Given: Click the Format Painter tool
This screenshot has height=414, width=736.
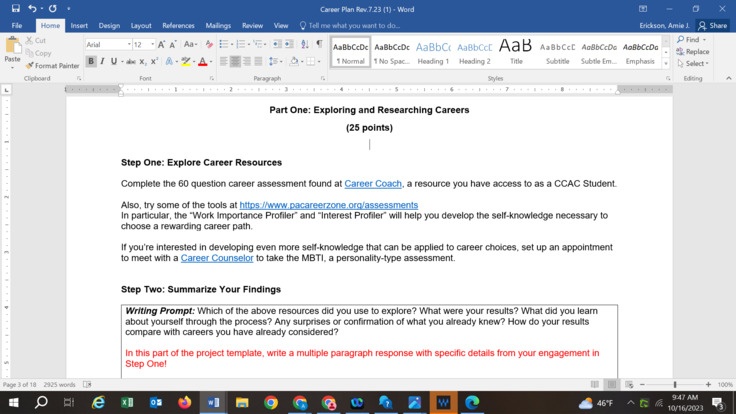Looking at the screenshot, I should tap(56, 66).
